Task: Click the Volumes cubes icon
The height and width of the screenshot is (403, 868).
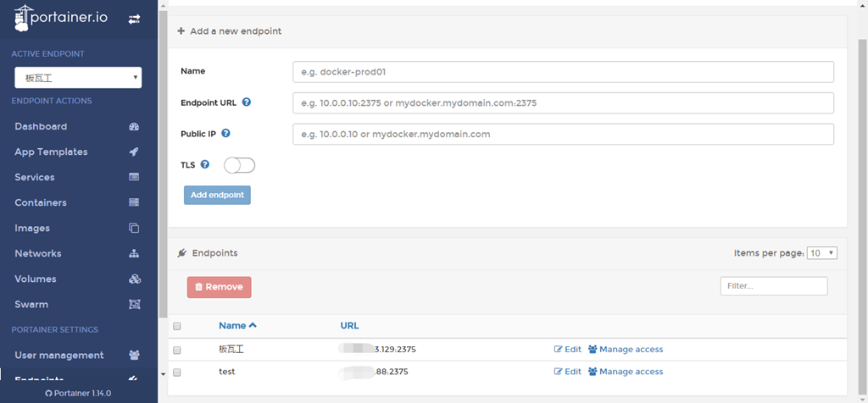Action: coord(134,279)
